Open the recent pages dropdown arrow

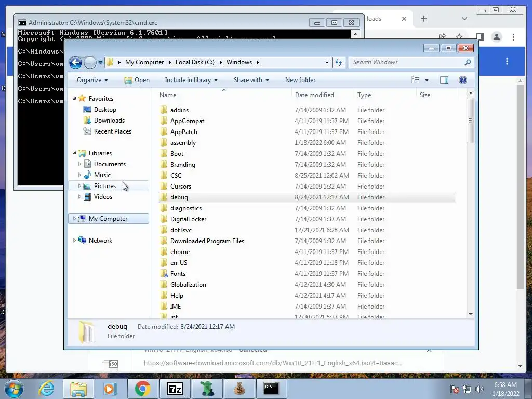[x=100, y=63]
